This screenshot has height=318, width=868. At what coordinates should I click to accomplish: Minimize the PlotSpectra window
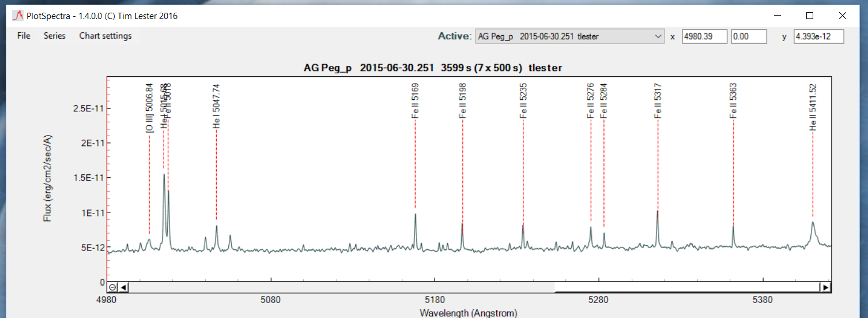[x=776, y=16]
